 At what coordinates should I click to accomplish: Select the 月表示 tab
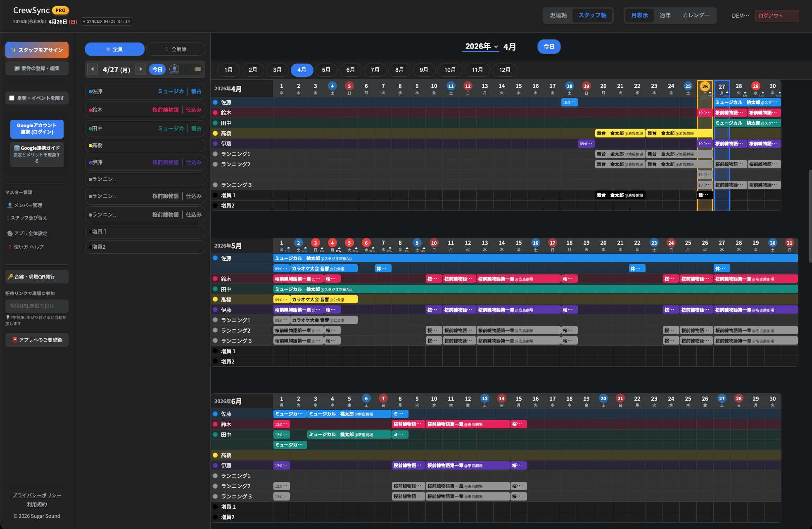pyautogui.click(x=639, y=15)
